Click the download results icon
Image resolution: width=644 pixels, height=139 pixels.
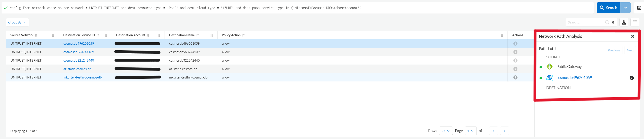coord(624,22)
